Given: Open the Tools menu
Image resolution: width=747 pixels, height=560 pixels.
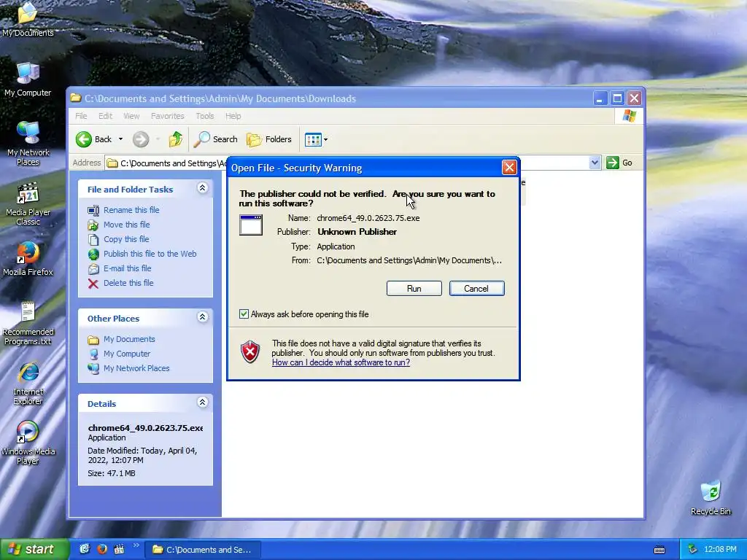Looking at the screenshot, I should click(205, 116).
